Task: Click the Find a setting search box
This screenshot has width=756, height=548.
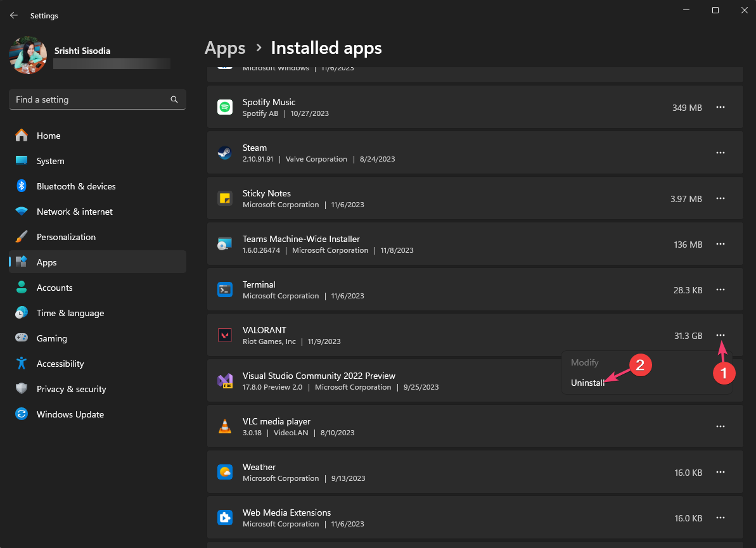Action: coord(98,99)
